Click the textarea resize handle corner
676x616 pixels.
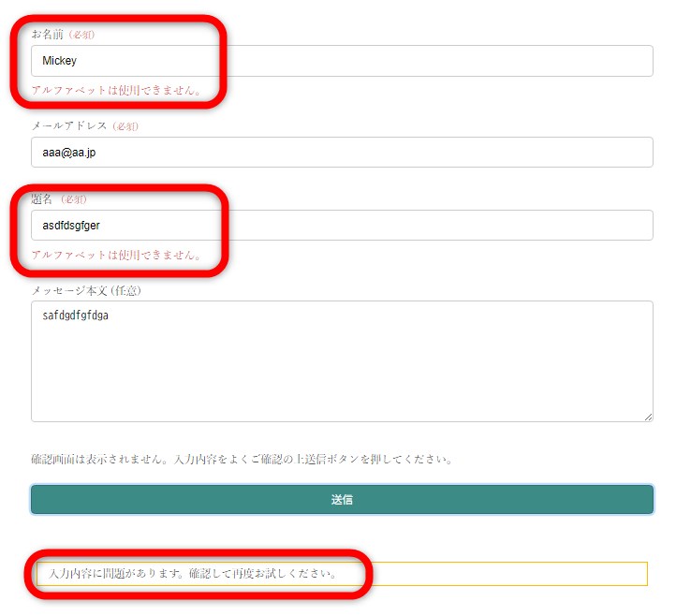point(648,417)
